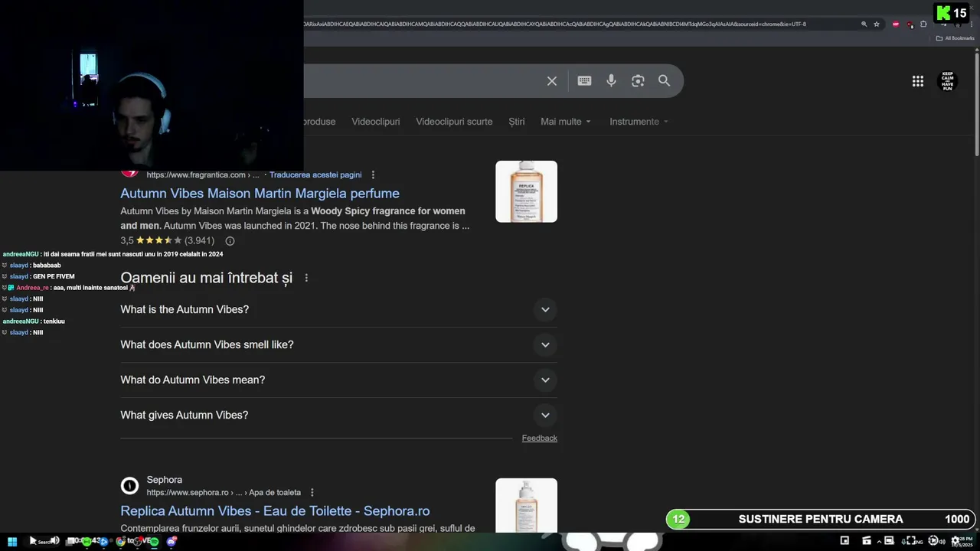Start voice search with microphone icon
This screenshot has height=551, width=980.
click(x=611, y=81)
